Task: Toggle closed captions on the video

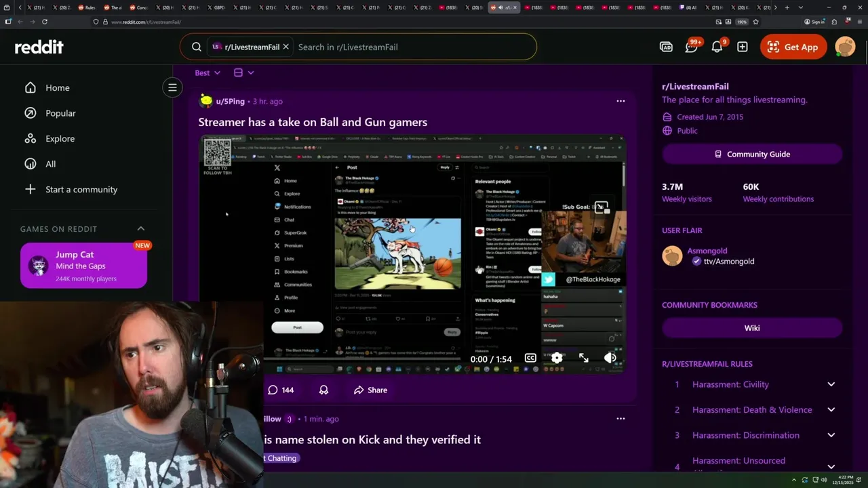Action: 530,358
